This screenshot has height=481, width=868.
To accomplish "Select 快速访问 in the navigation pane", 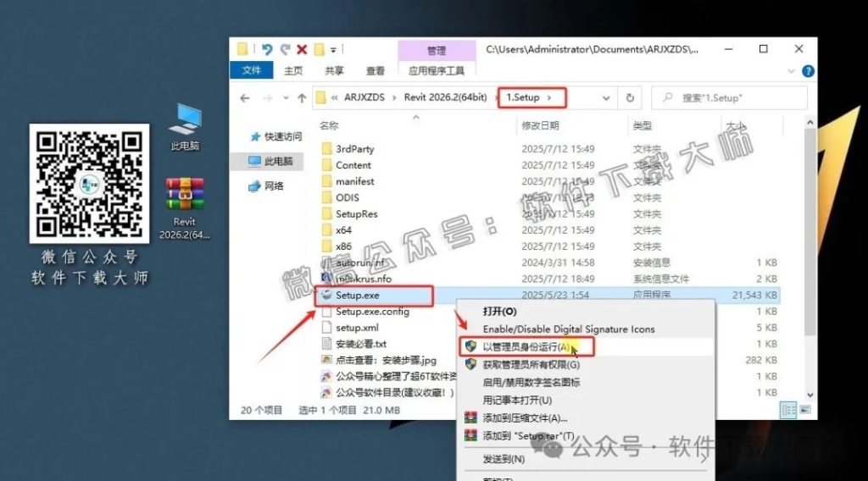I will pos(275,136).
